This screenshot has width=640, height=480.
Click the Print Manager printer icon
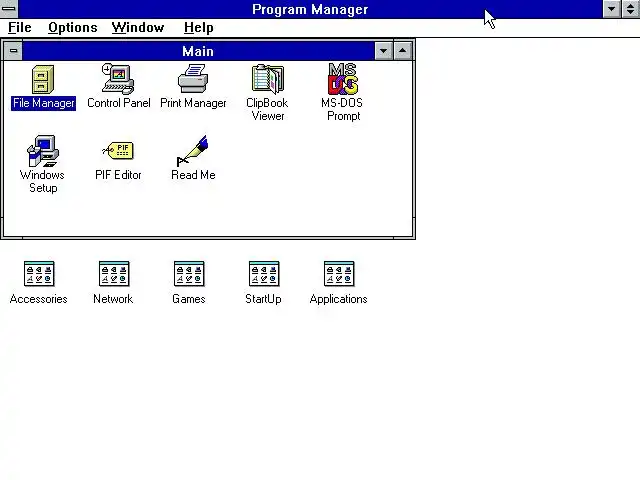click(193, 79)
